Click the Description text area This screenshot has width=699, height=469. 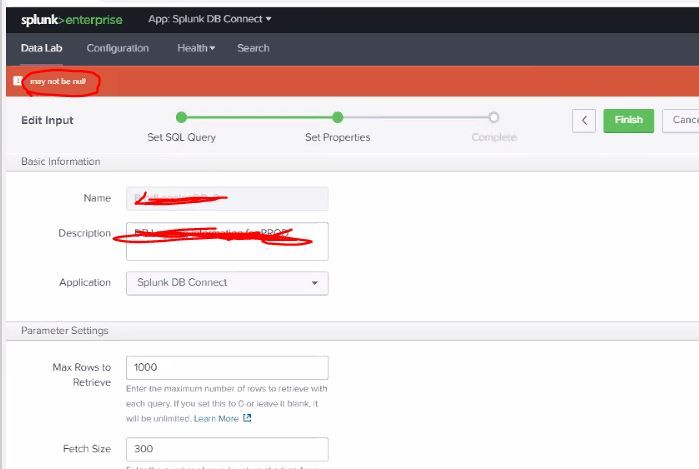[x=227, y=241]
